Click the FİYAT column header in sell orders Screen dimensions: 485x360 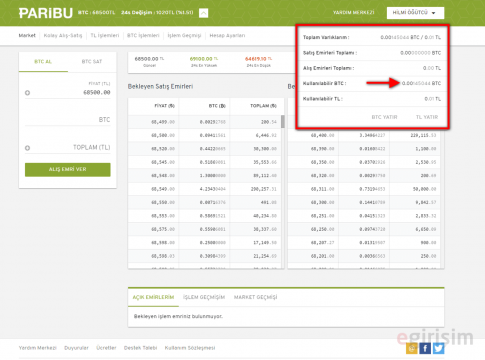coord(165,106)
